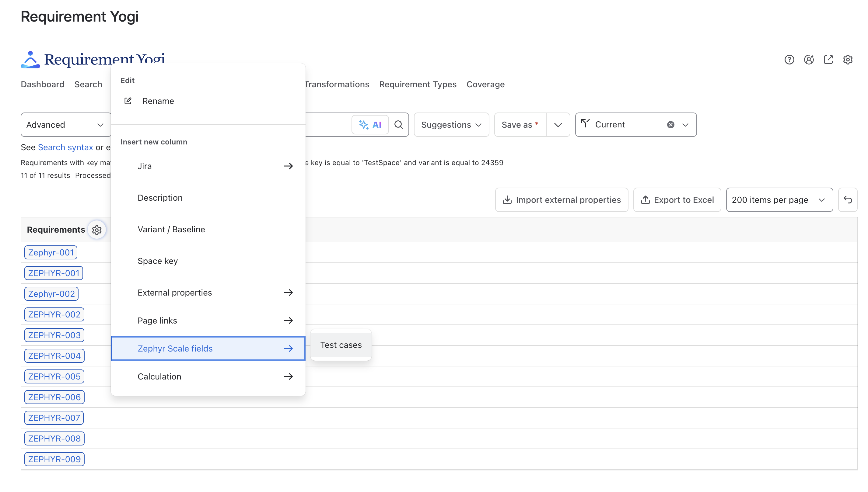Open requirement ZEPHYR-005 link
The image size is (868, 492).
click(54, 376)
